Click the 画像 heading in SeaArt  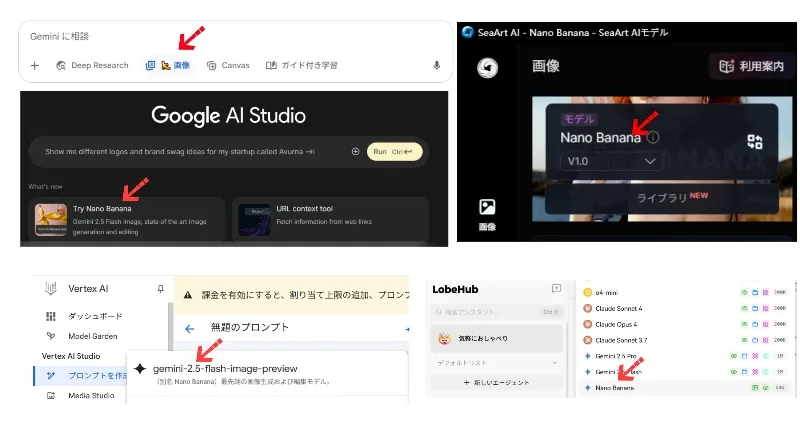tap(546, 66)
